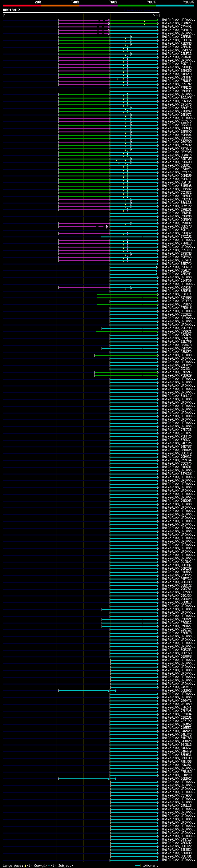Select hit UniRef100_C8TEF3

176,301
